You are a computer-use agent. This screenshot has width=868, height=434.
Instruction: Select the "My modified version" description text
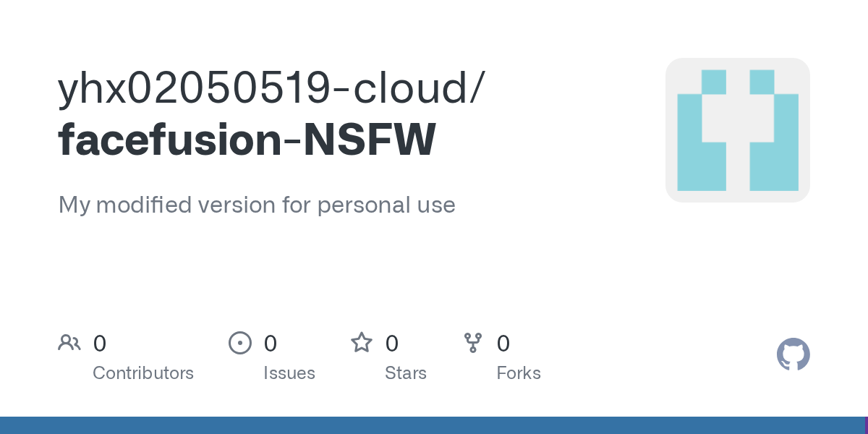point(257,205)
